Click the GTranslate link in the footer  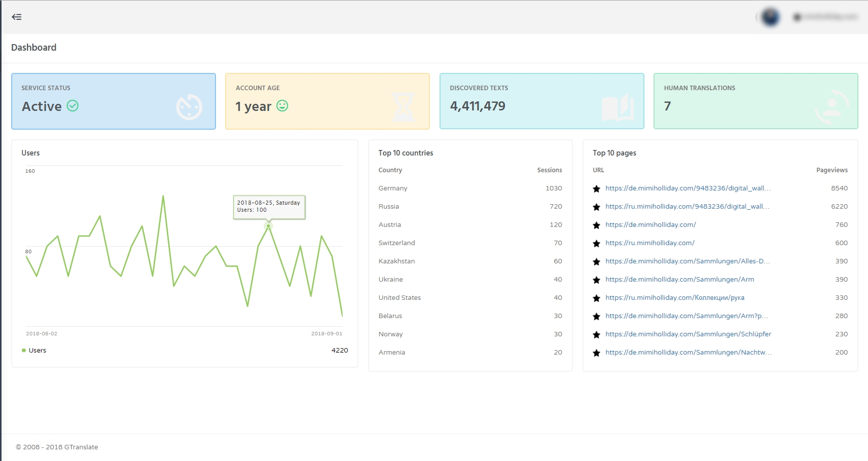click(x=80, y=447)
